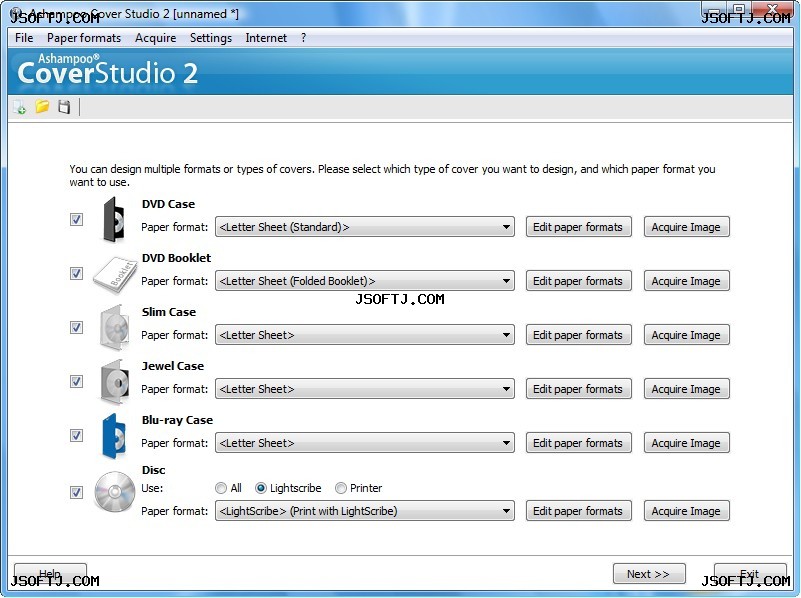Uncheck the DVD Booklet checkbox
The image size is (801, 598).
click(x=76, y=274)
